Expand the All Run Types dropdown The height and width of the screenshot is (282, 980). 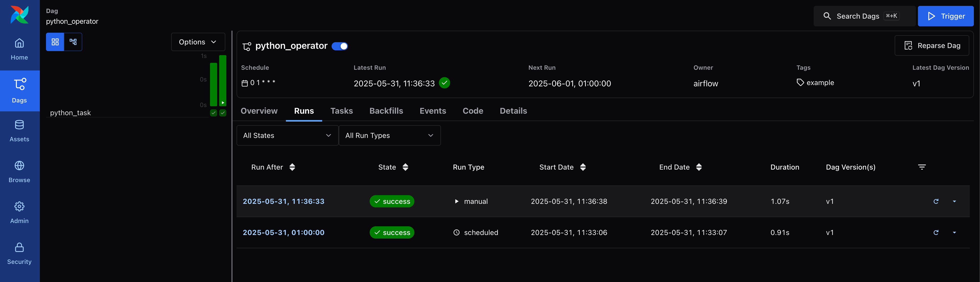point(389,135)
